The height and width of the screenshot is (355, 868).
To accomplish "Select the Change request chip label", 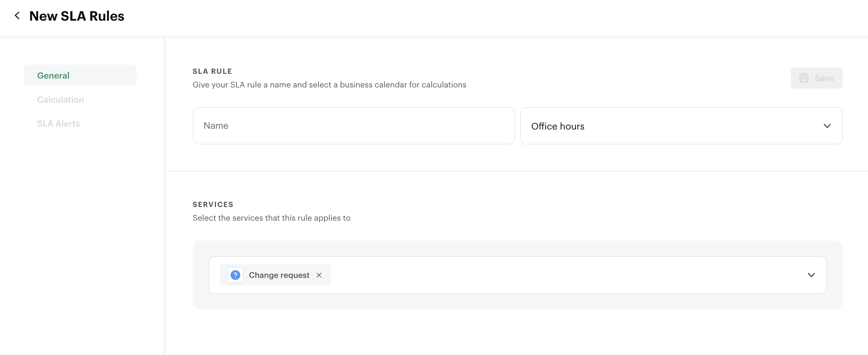I will coord(279,275).
